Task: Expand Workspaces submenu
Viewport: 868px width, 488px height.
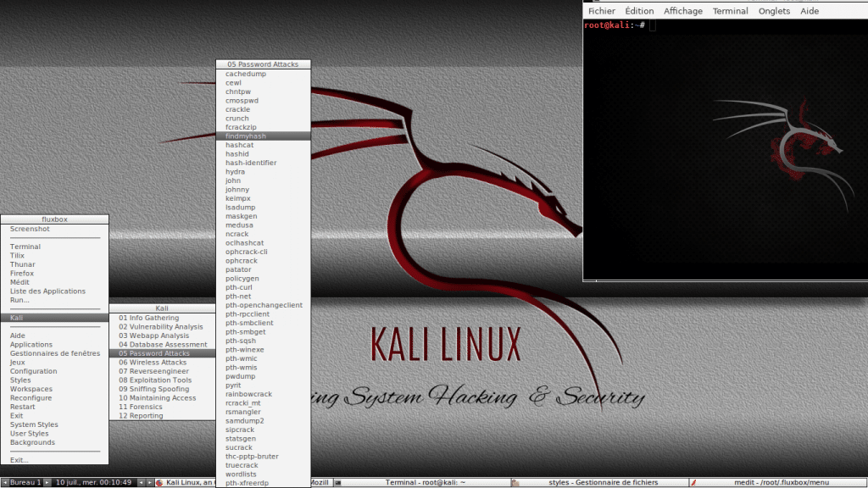Action: (x=54, y=389)
